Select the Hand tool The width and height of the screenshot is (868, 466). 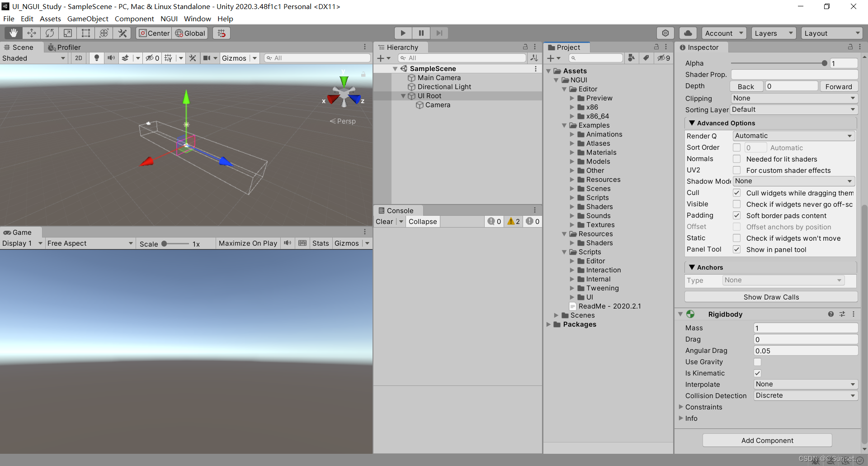[x=14, y=33]
